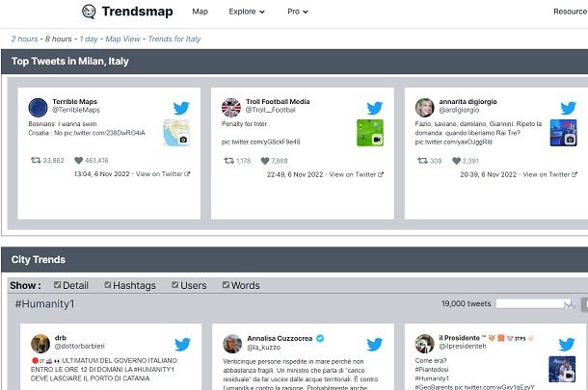
Task: Open pic.twitter.com/yaxOJggRld link
Action: 453,142
